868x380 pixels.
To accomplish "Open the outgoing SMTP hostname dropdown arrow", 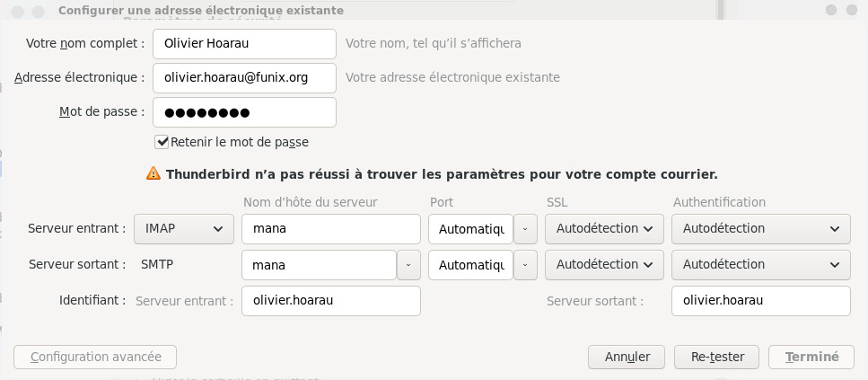I will [408, 265].
